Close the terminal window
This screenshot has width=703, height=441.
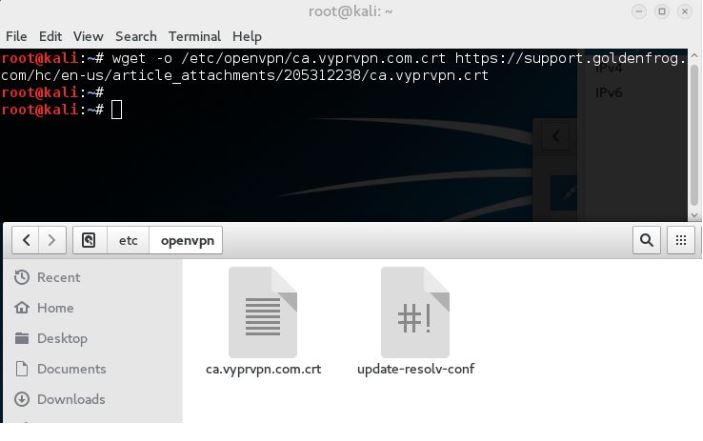[685, 12]
